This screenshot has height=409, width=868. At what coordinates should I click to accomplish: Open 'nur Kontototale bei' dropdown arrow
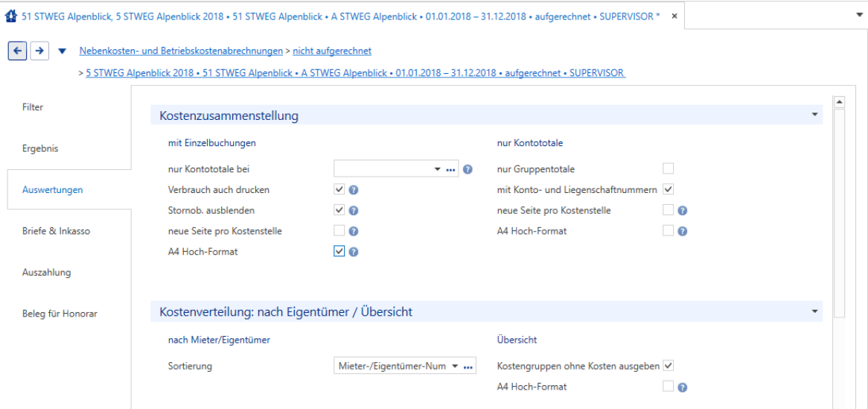coord(437,169)
